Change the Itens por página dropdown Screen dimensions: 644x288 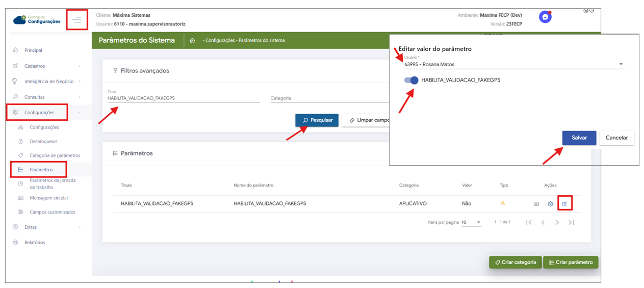coord(471,222)
